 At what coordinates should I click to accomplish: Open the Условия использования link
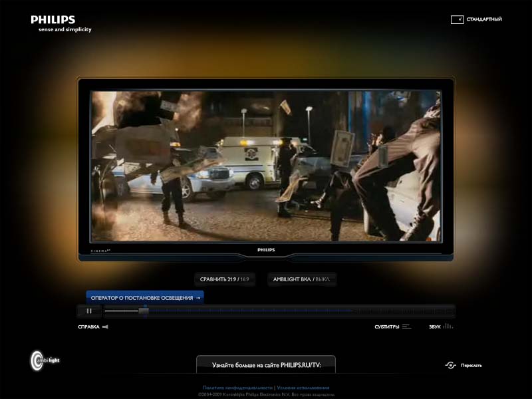coord(303,388)
